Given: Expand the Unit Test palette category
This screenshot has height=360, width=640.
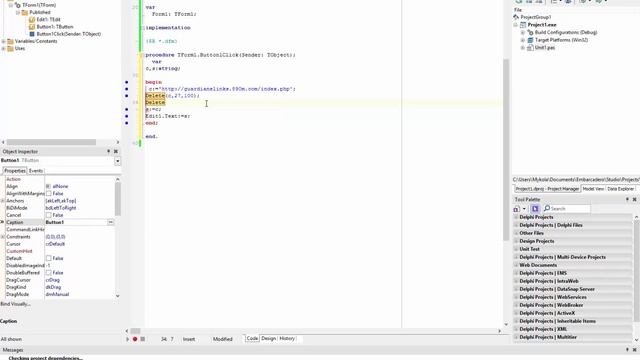Looking at the screenshot, I should (x=516, y=249).
